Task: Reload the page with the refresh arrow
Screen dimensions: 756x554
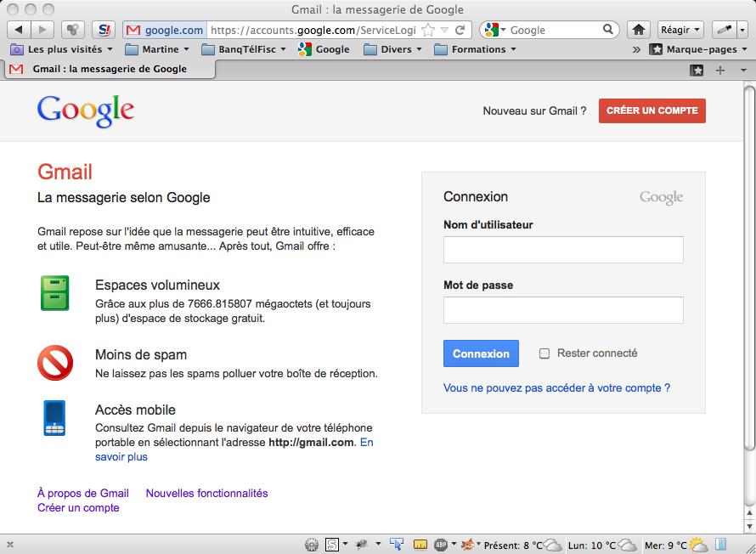Action: [460, 31]
